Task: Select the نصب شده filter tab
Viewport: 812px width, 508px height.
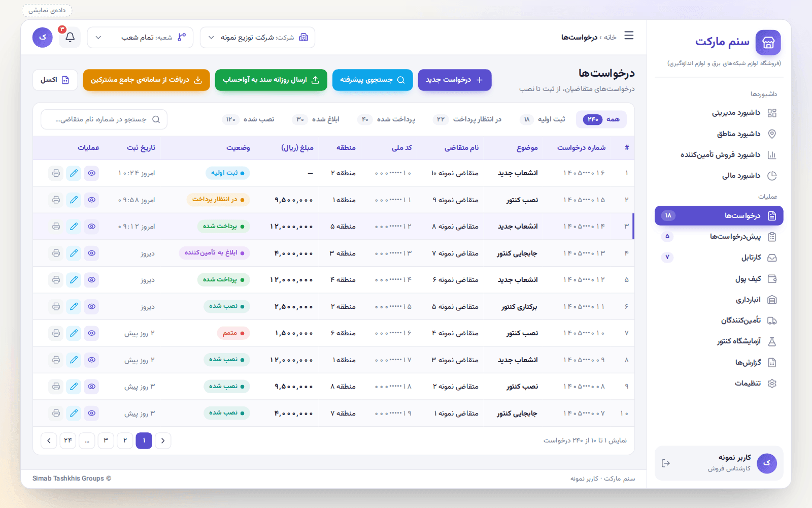Action: [249, 119]
